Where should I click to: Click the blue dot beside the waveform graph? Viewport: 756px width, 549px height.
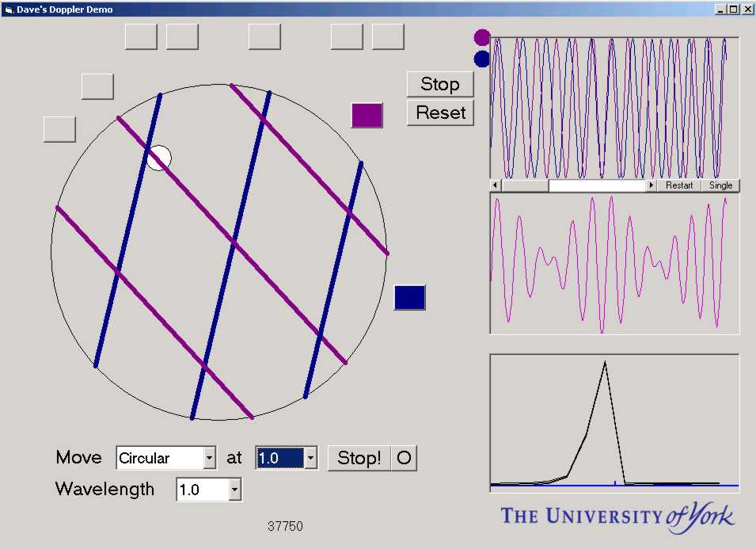point(481,59)
